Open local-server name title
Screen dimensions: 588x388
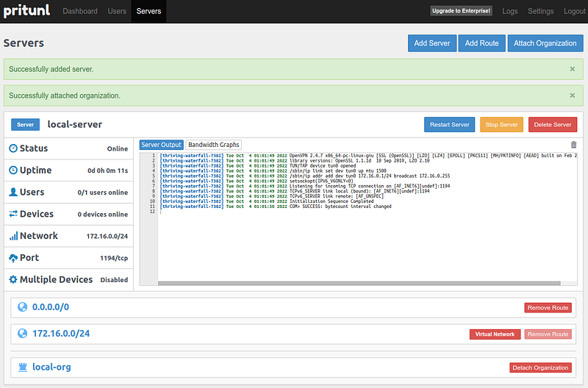click(75, 124)
